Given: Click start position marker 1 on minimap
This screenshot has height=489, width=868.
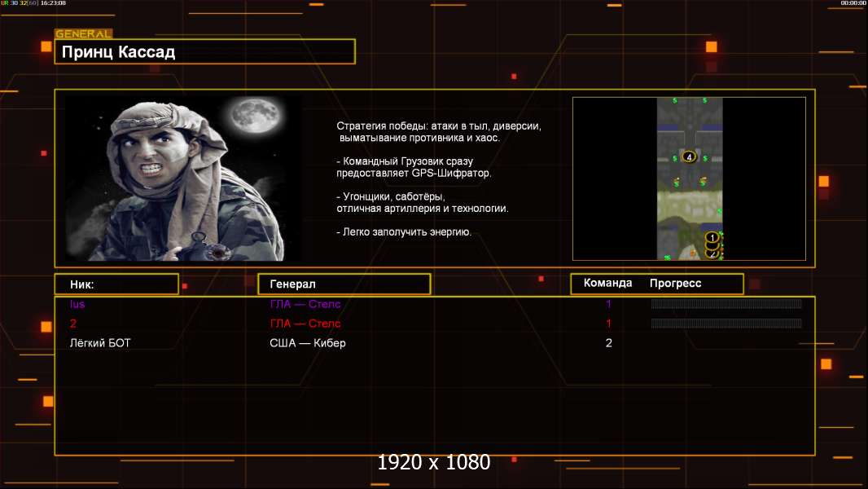Looking at the screenshot, I should coord(712,238).
